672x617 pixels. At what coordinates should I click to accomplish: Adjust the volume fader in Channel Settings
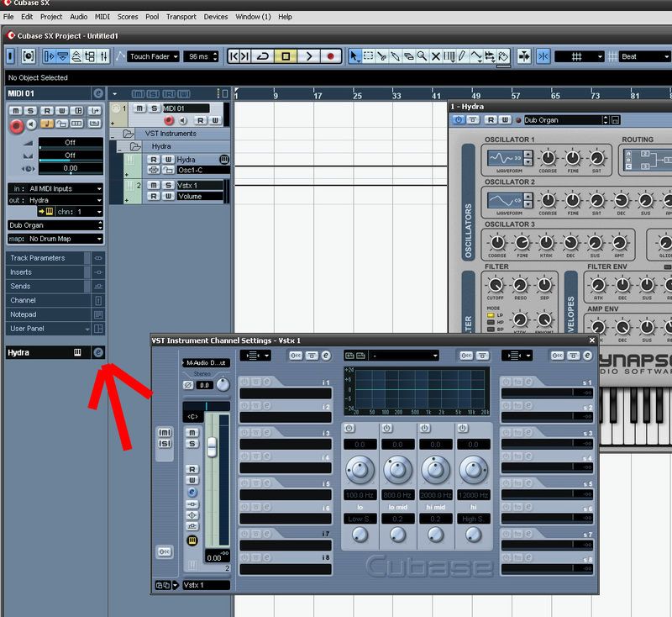(x=212, y=446)
